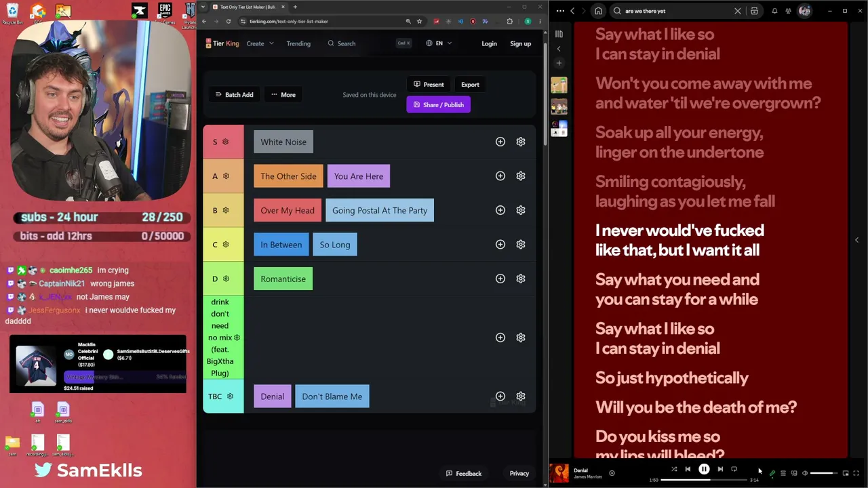Image resolution: width=868 pixels, height=488 pixels.
Task: Open Spotify Friend Activity
Action: point(788,11)
